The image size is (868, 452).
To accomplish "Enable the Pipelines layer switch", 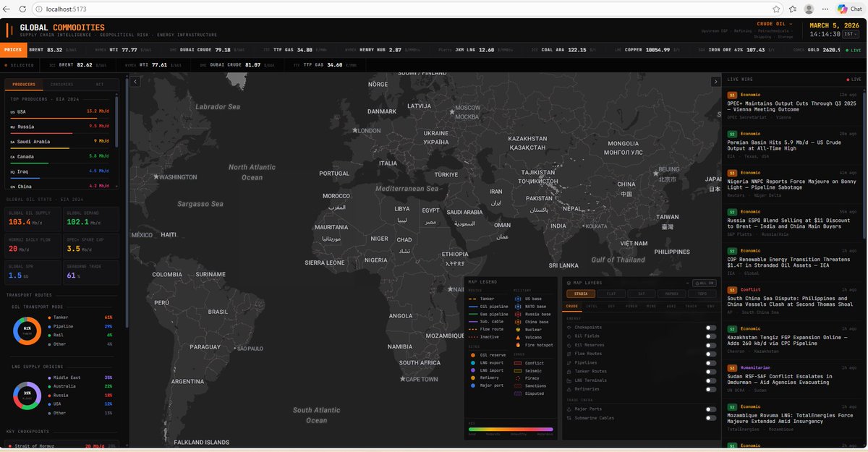I will tap(711, 362).
